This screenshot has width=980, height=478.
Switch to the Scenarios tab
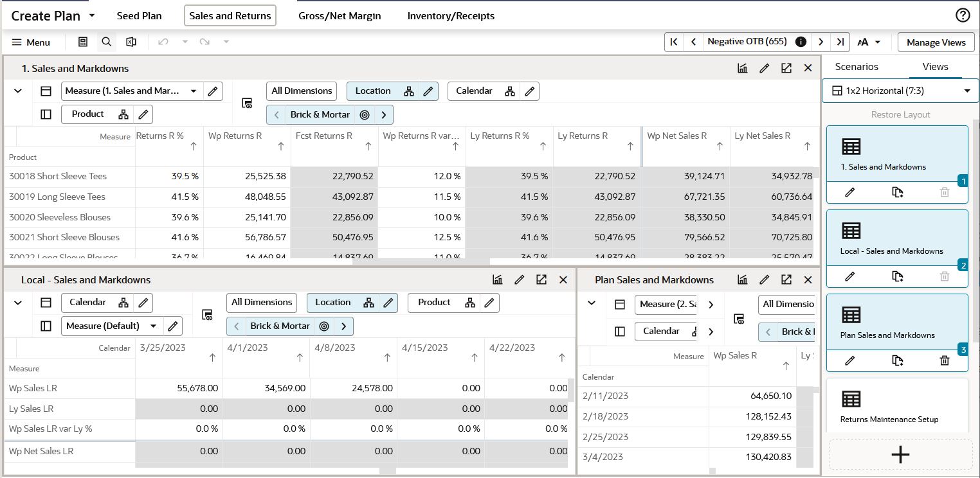[x=857, y=67]
